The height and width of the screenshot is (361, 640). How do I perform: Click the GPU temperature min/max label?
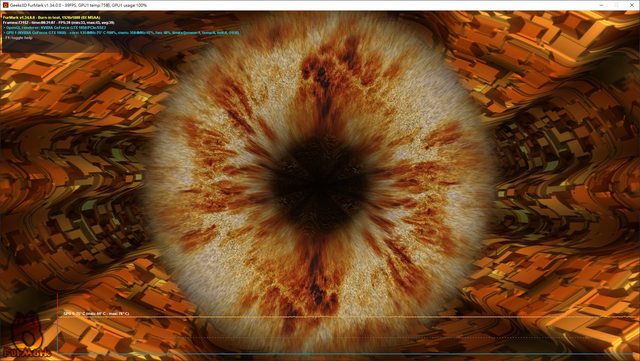96,314
